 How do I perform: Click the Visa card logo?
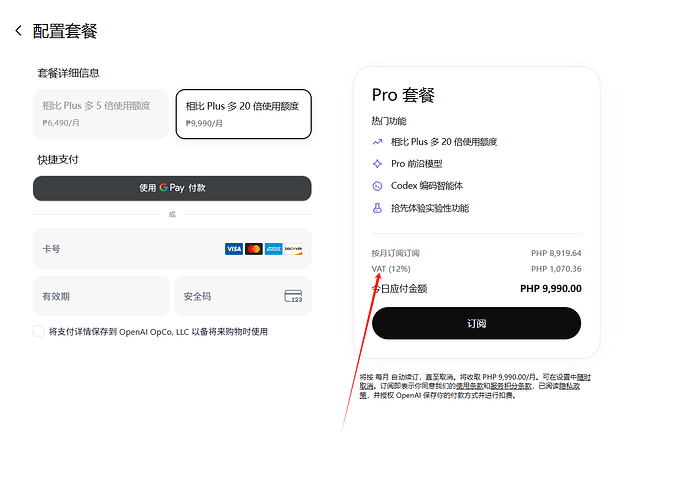point(234,249)
